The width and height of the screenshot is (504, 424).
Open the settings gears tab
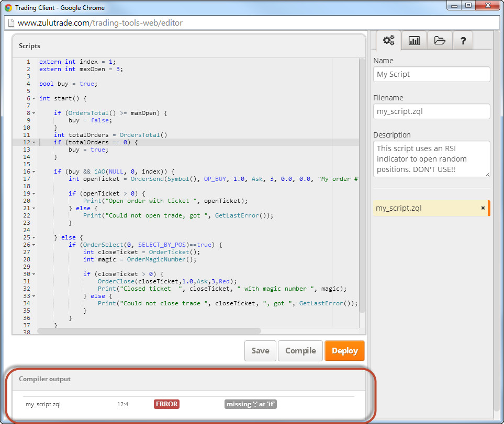(x=388, y=41)
